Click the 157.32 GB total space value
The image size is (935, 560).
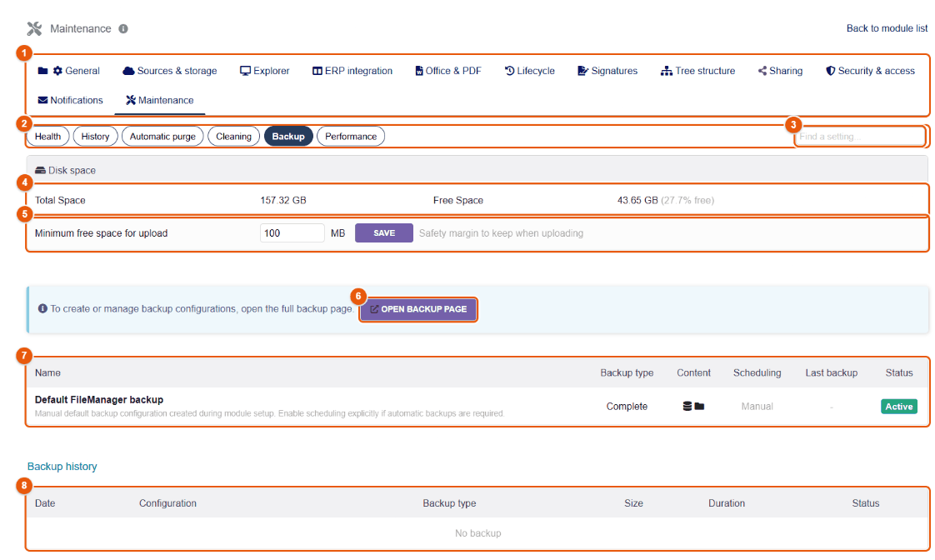tap(283, 200)
